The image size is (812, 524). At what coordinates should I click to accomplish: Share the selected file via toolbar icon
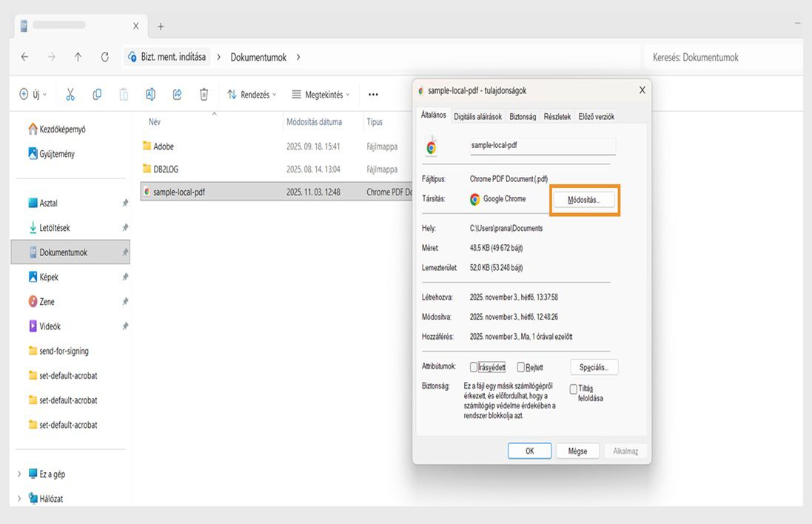(177, 94)
